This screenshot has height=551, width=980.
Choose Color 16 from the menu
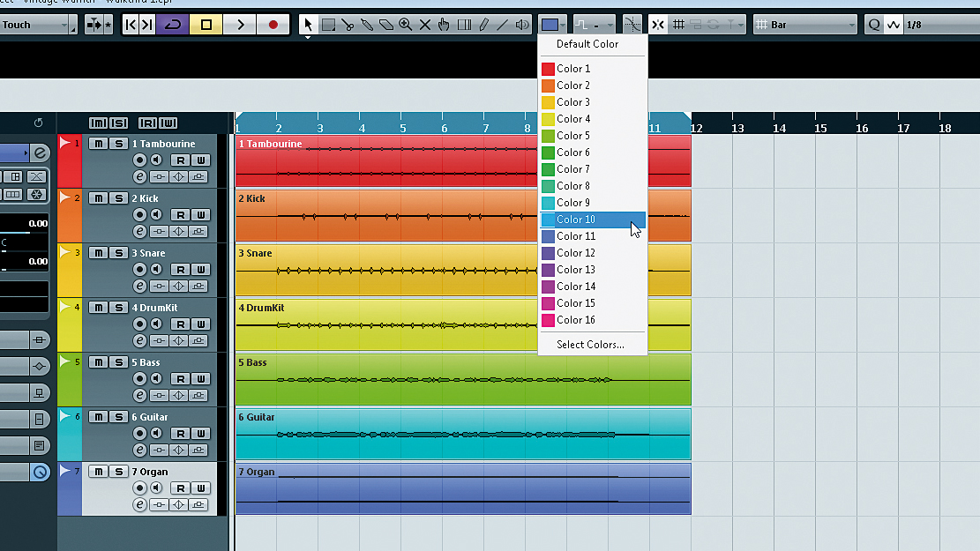(x=593, y=320)
